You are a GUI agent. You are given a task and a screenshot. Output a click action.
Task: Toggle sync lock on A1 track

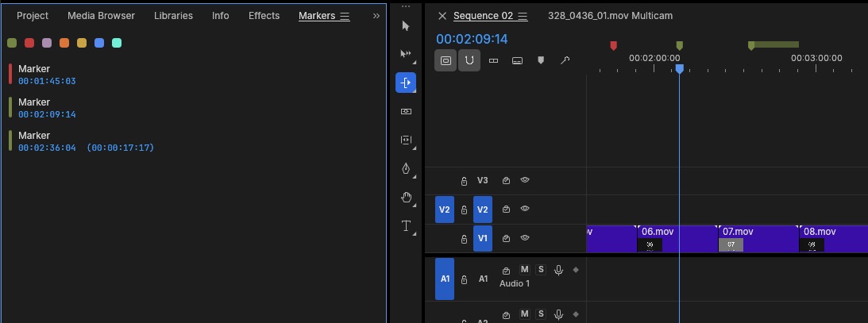[506, 271]
